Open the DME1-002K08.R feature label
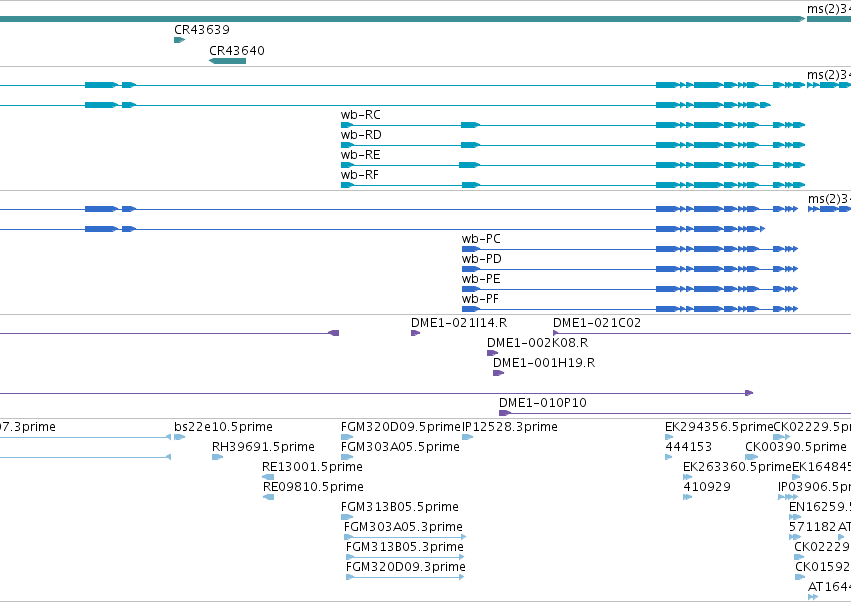The image size is (851, 602). tap(538, 343)
